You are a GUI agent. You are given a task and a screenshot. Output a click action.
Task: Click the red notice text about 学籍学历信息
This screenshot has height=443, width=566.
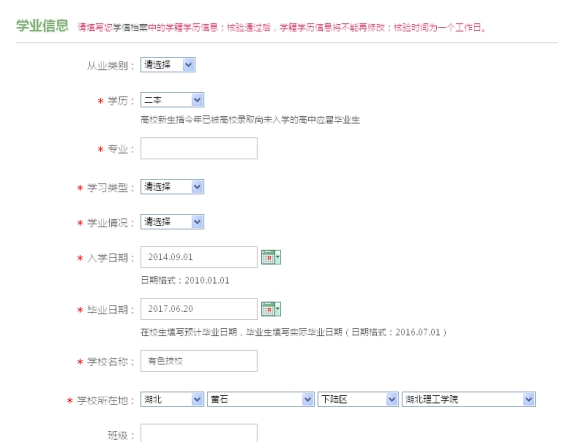tap(282, 28)
